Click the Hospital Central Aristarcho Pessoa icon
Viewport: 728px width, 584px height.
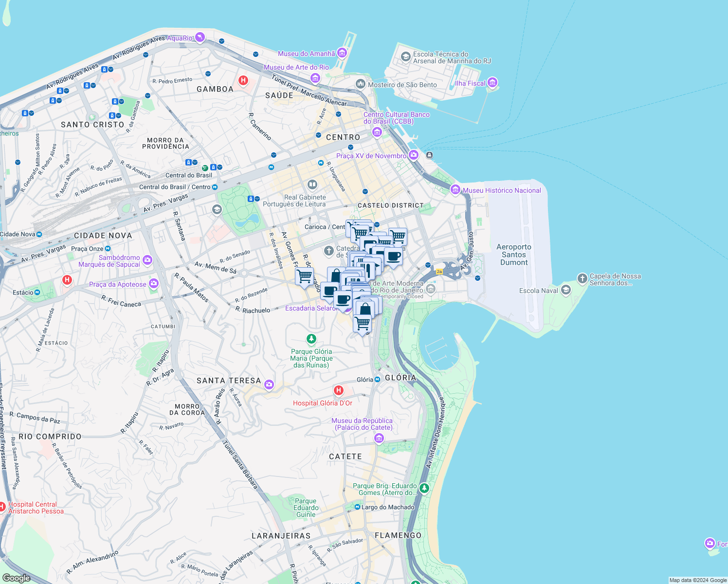click(2, 507)
